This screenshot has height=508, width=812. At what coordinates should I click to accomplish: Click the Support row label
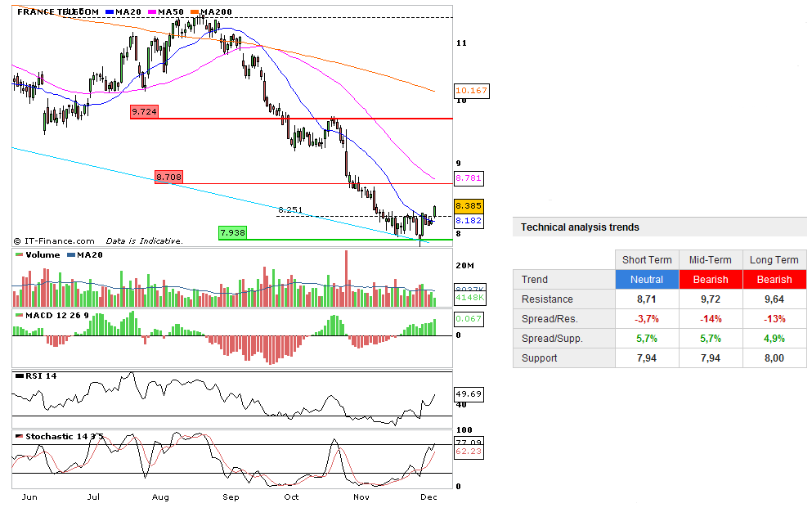point(540,358)
